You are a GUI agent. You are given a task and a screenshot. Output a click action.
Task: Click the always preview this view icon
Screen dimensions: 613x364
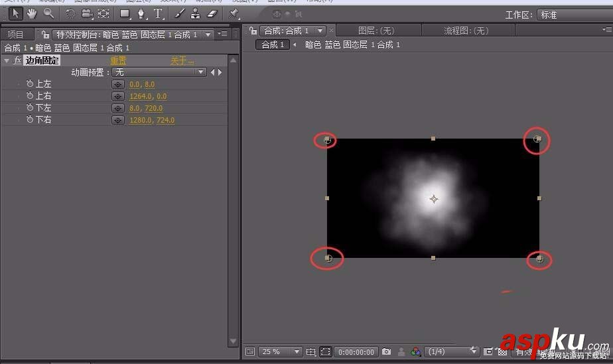[x=250, y=351]
